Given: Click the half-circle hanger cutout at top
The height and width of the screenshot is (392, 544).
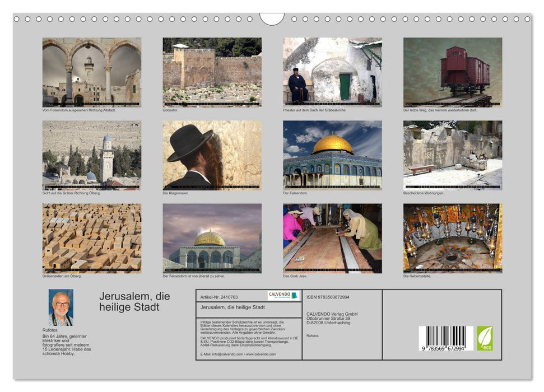Looking at the screenshot, I should [272, 18].
